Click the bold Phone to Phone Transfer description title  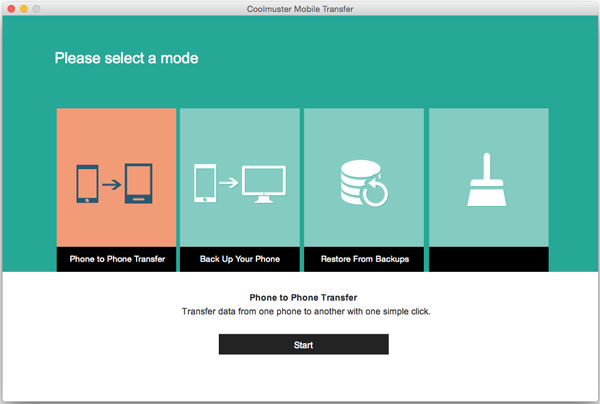(303, 297)
